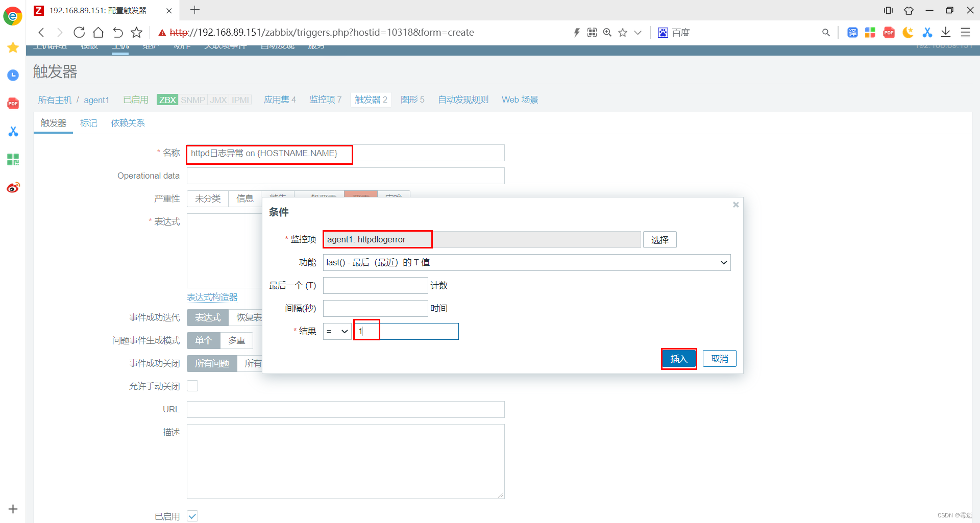Image resolution: width=980 pixels, height=523 pixels.
Task: Close the 配置触发器 browser tab
Action: 169,11
